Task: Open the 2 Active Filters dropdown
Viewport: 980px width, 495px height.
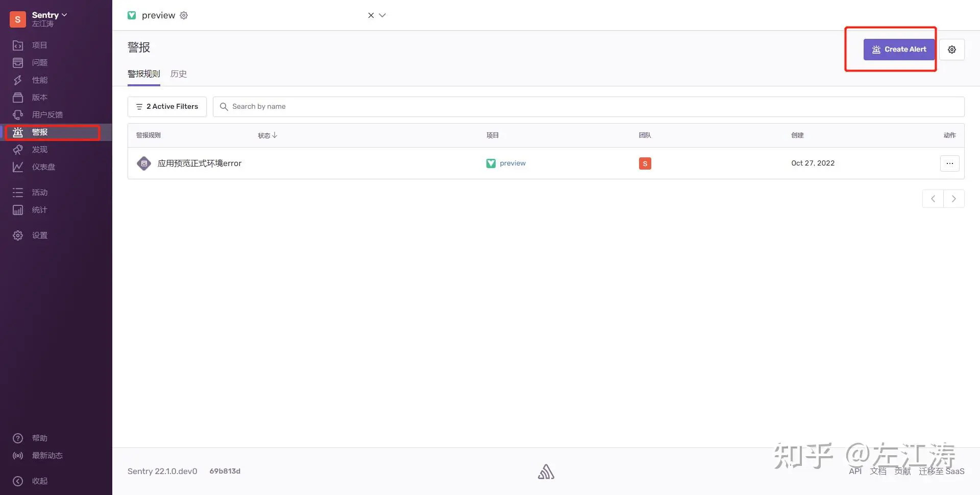Action: [x=167, y=107]
